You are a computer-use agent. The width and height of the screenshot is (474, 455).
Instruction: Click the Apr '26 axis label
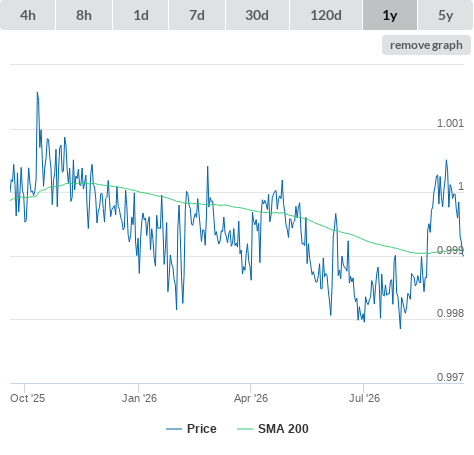pos(251,398)
